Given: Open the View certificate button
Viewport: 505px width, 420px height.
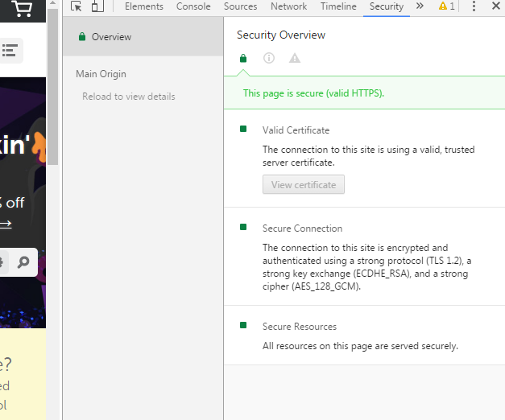Looking at the screenshot, I should pyautogui.click(x=304, y=185).
